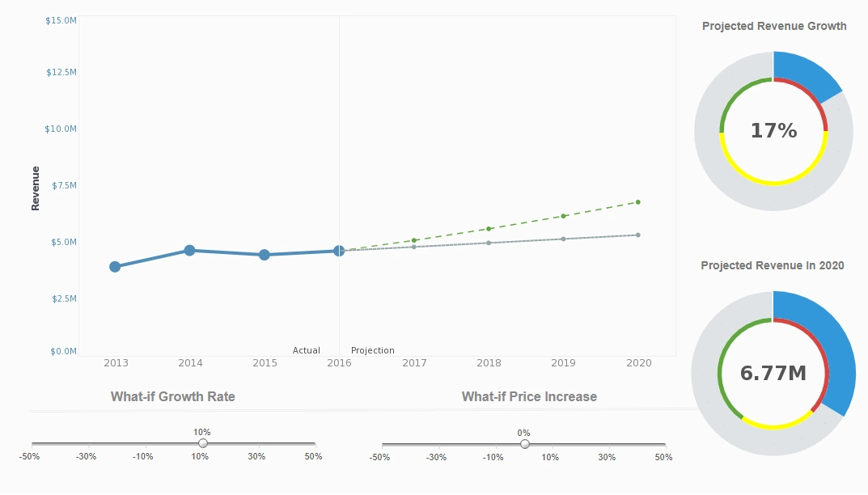Click the green 2020 projection data point
This screenshot has height=495, width=868.
point(638,202)
